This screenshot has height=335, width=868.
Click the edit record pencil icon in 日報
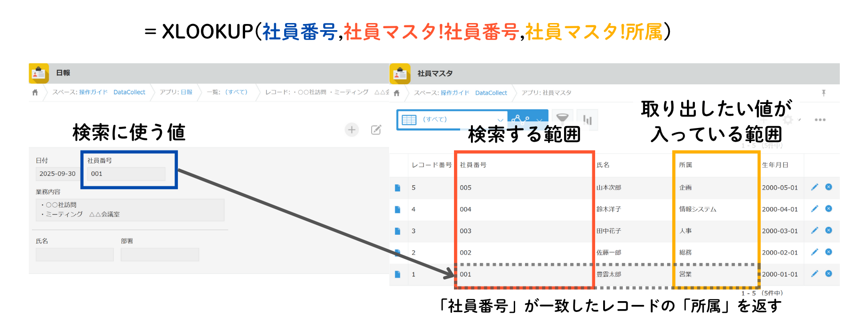pos(376,130)
